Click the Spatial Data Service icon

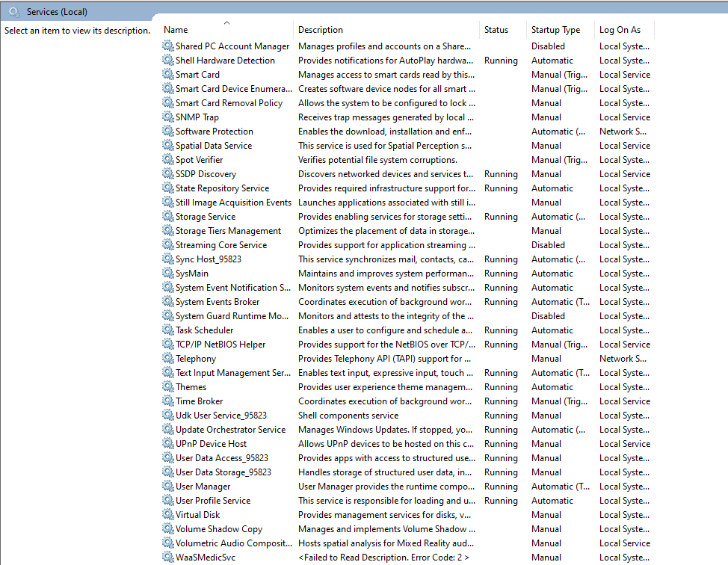tap(167, 145)
